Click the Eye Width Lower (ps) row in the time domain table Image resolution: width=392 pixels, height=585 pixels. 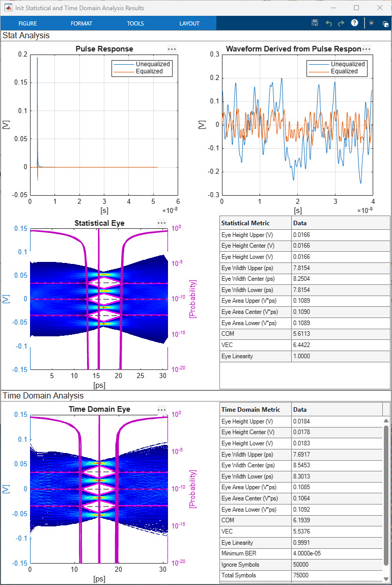(301, 476)
